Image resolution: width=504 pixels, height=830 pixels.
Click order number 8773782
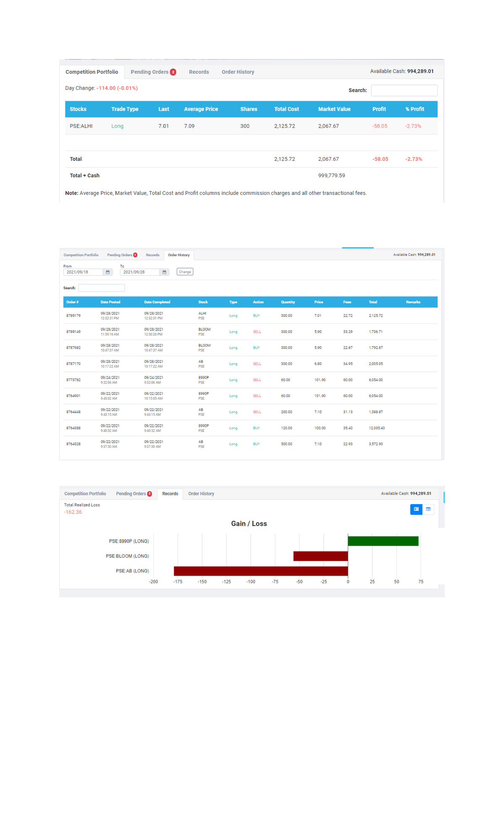(73, 380)
